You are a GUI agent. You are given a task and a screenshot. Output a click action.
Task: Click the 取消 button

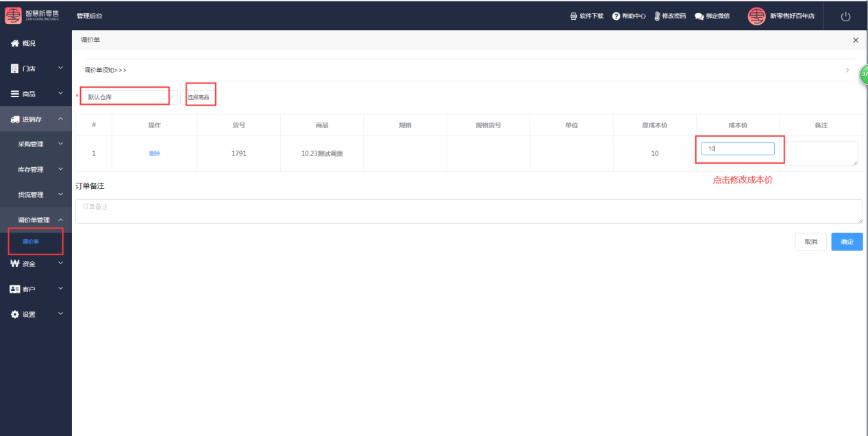coord(811,242)
